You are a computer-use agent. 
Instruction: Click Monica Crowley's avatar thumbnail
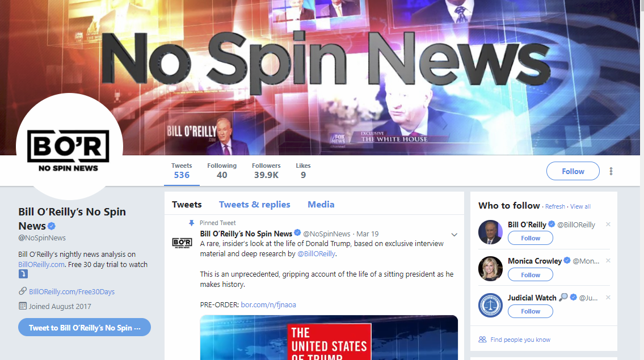coord(490,269)
